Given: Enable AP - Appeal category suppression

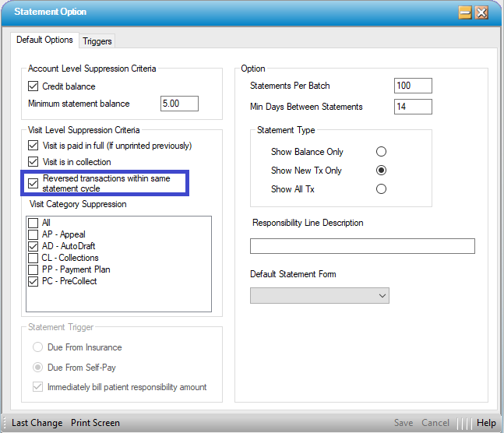Looking at the screenshot, I should point(33,234).
